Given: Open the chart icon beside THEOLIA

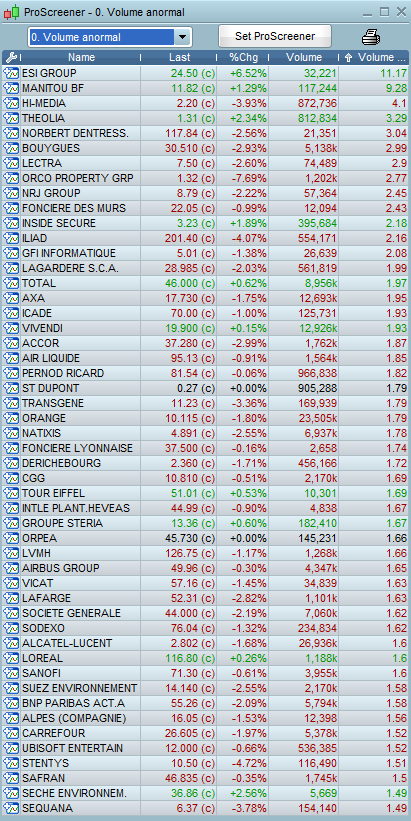Looking at the screenshot, I should pos(11,118).
